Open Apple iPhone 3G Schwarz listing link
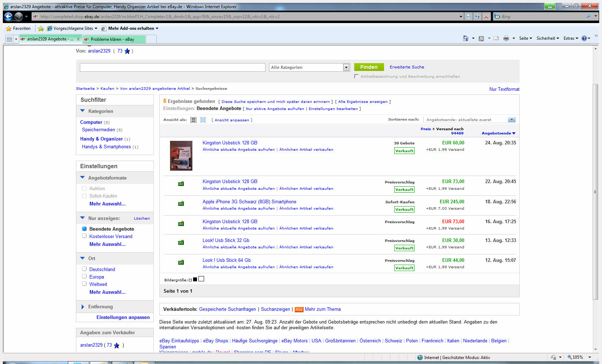 (249, 202)
